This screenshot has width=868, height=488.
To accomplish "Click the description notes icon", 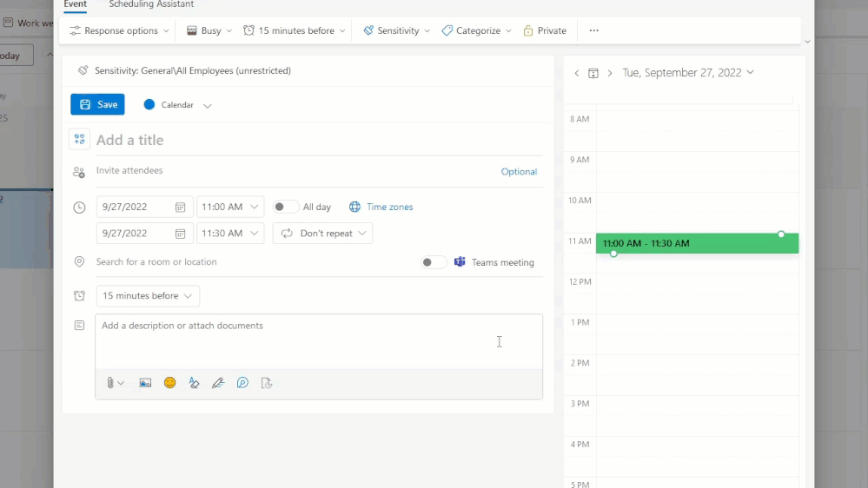I will pyautogui.click(x=79, y=326).
